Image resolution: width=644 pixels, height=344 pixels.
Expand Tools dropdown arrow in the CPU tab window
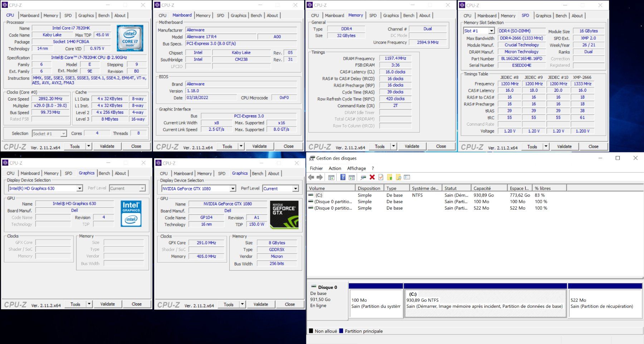[x=88, y=146]
